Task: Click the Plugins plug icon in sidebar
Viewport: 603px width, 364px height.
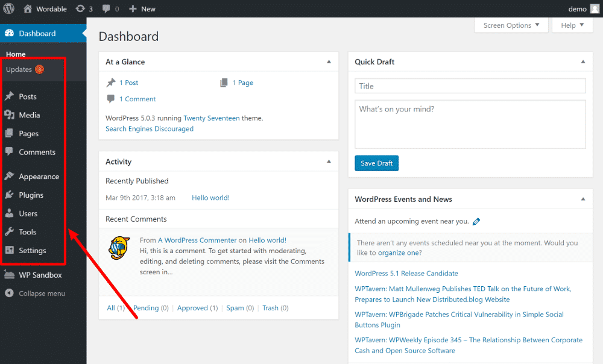Action: pos(9,195)
